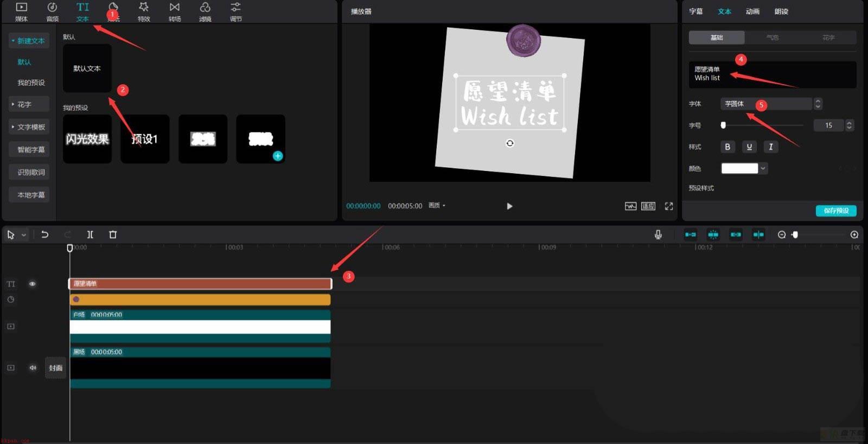Open the 转场 transitions panel
868x444 pixels.
click(x=175, y=11)
